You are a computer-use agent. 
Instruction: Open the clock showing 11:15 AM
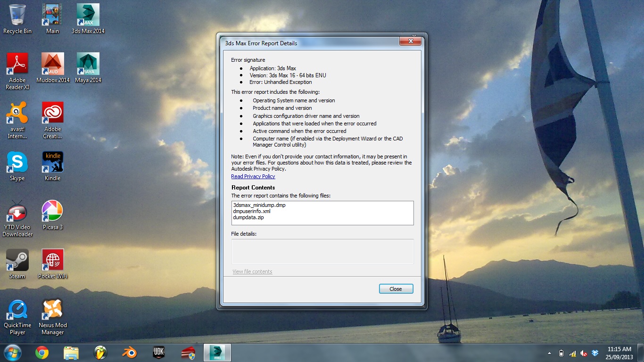pos(619,353)
